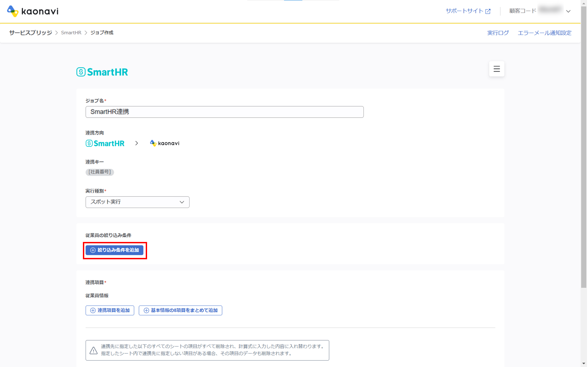Click the ジョブ作成 breadcrumb text

point(102,33)
